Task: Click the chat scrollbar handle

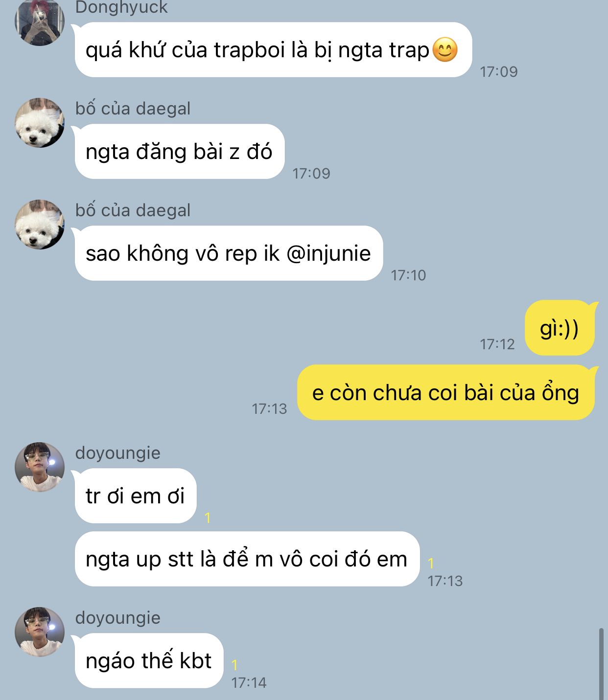Action: [x=602, y=664]
